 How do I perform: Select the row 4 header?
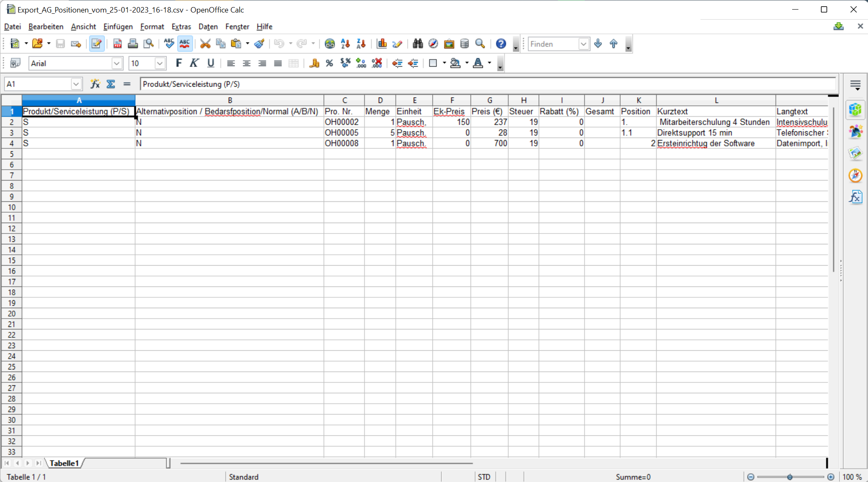point(12,143)
